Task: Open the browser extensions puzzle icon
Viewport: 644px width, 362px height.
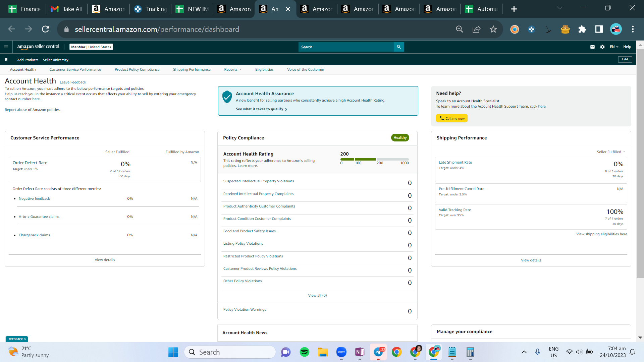Action: (x=582, y=29)
